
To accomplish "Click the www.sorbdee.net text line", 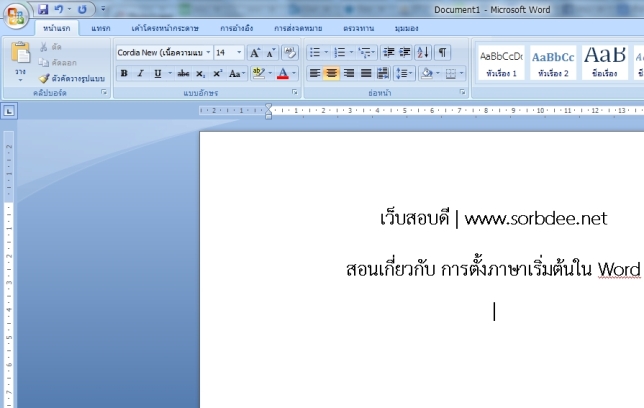I will pos(536,218).
